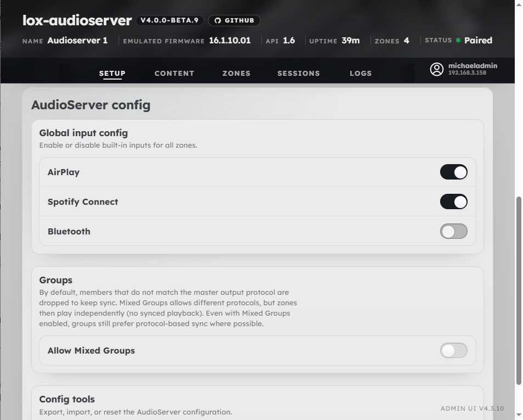
Task: Click the Config tools section heading
Action: [67, 399]
